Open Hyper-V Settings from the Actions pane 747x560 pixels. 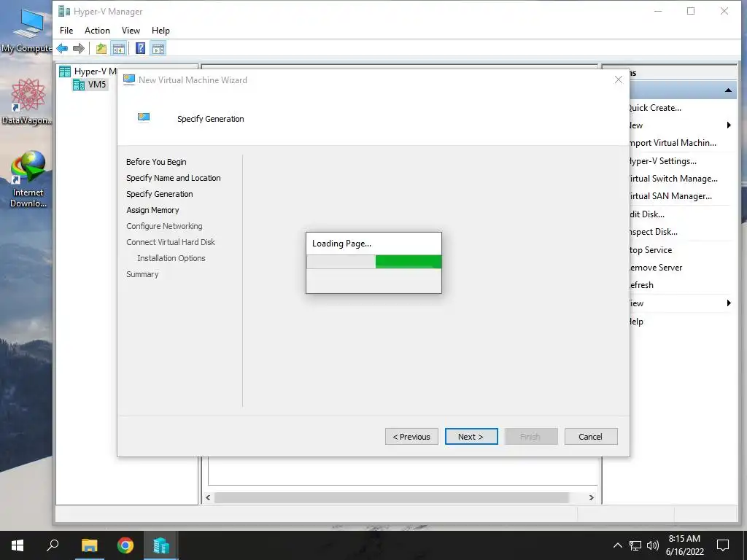pyautogui.click(x=662, y=161)
